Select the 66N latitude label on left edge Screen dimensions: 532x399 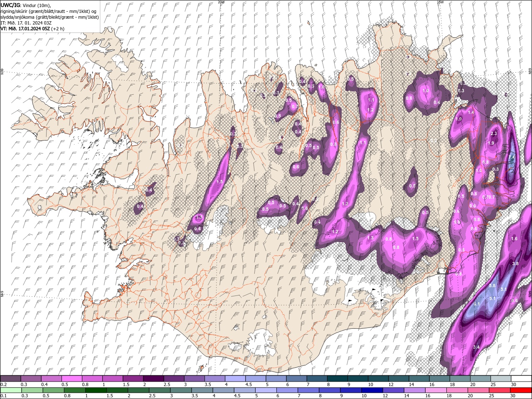coord(2,72)
